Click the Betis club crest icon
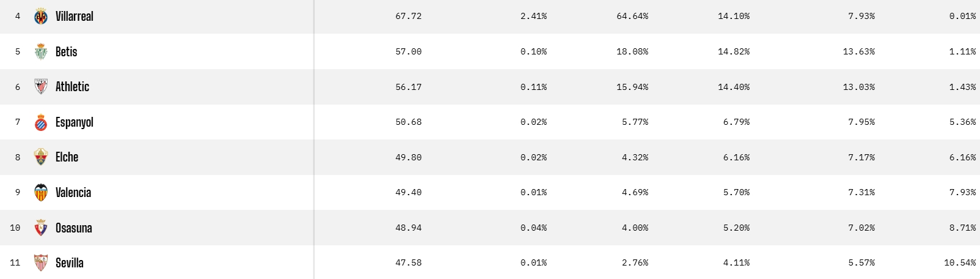 tap(41, 52)
